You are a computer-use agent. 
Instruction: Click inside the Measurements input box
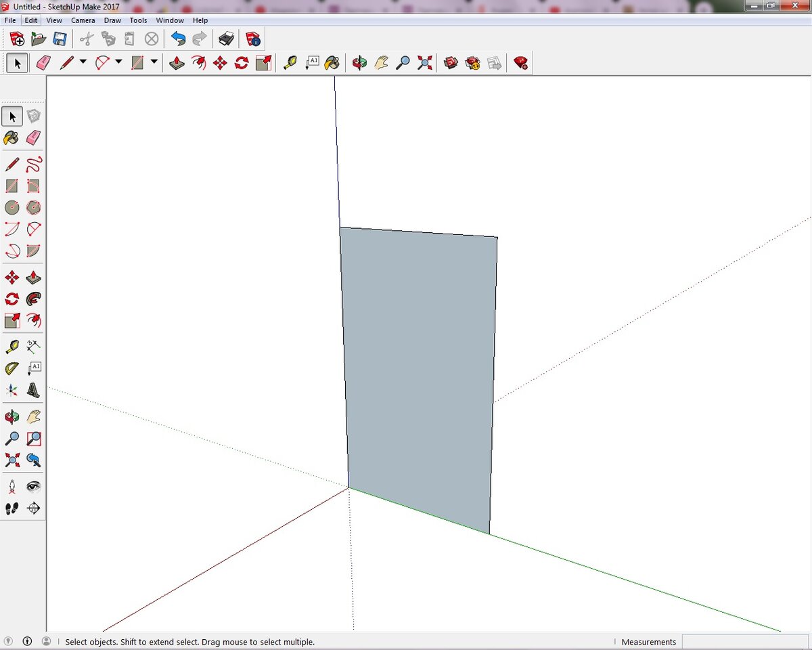pos(746,642)
